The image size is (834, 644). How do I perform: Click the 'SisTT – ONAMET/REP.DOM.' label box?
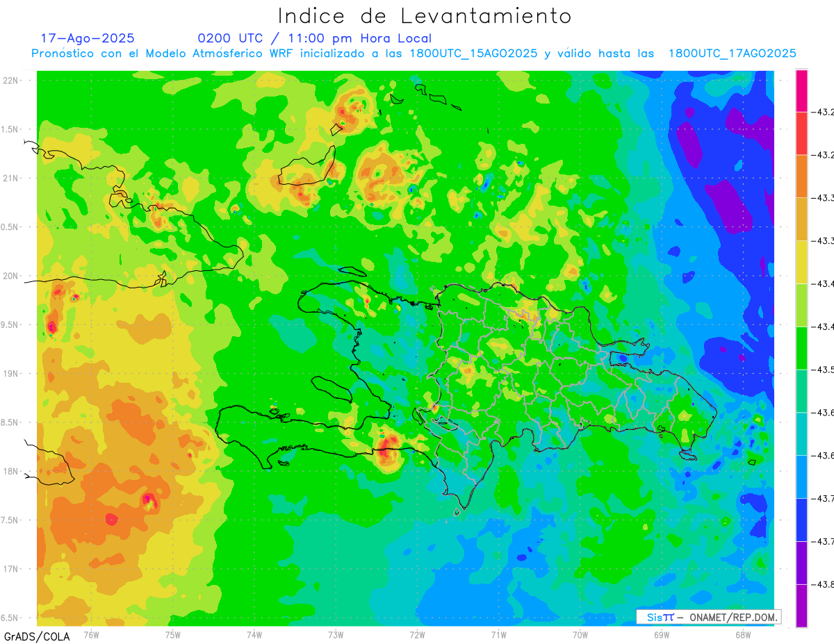[x=708, y=617]
